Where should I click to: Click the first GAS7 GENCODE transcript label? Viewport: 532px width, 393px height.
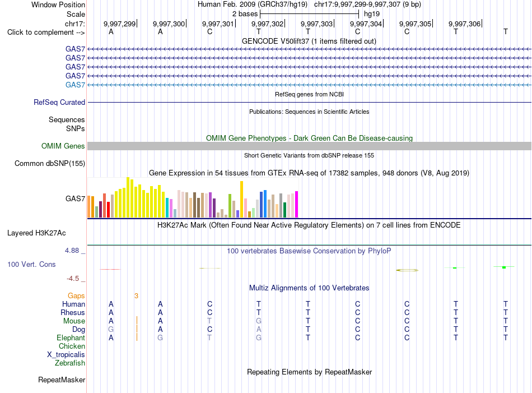pos(76,49)
